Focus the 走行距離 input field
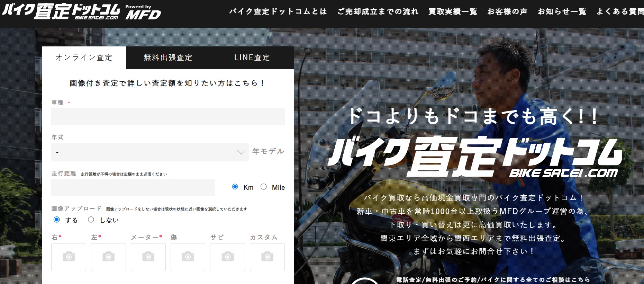The height and width of the screenshot is (284, 644). [x=133, y=187]
